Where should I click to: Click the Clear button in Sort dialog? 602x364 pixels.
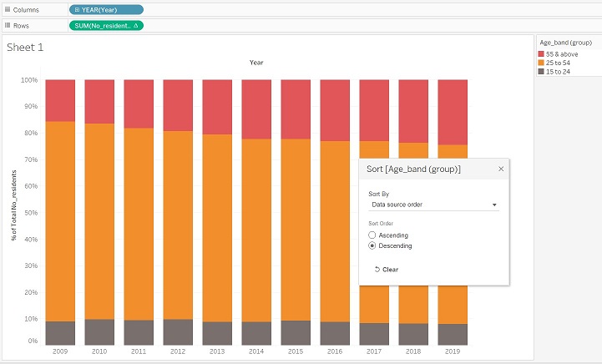click(x=387, y=269)
